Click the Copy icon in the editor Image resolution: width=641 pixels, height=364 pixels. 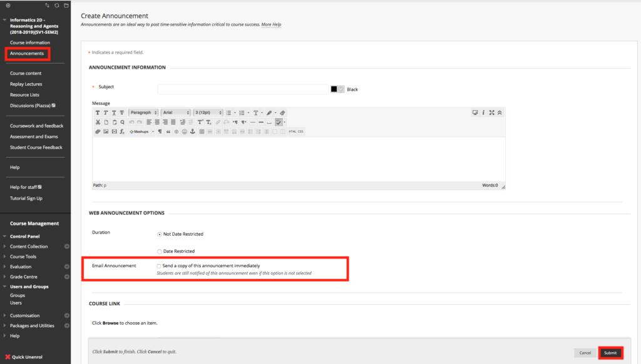[106, 122]
